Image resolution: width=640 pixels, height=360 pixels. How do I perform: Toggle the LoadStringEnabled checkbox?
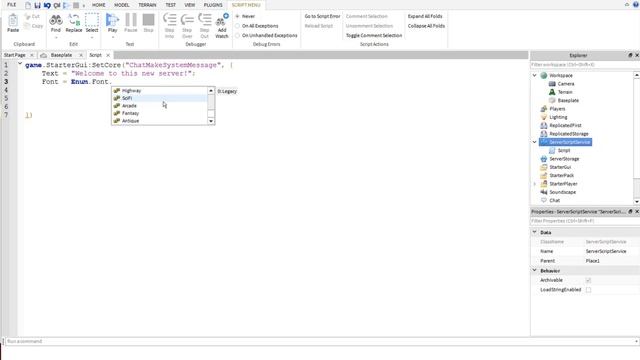588,290
